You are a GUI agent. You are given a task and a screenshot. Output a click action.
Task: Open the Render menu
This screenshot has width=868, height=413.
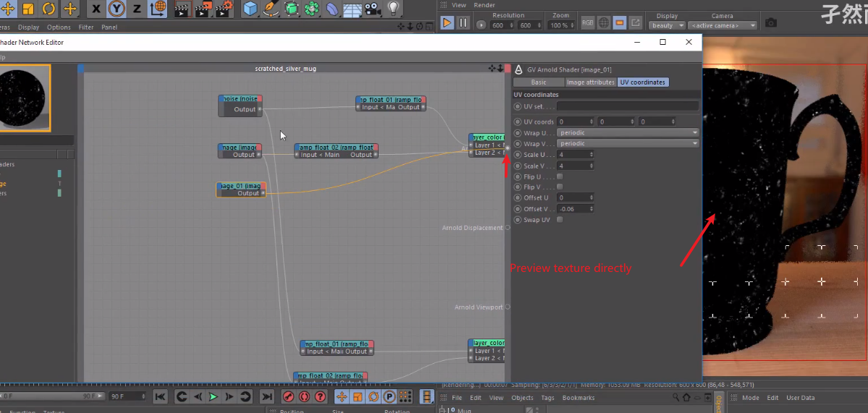pos(484,5)
